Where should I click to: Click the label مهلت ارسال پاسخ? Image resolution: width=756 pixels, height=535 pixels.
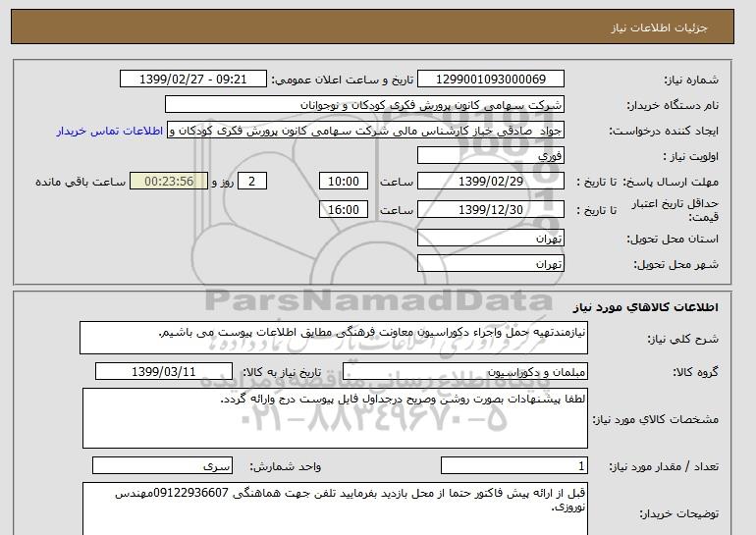671,182
